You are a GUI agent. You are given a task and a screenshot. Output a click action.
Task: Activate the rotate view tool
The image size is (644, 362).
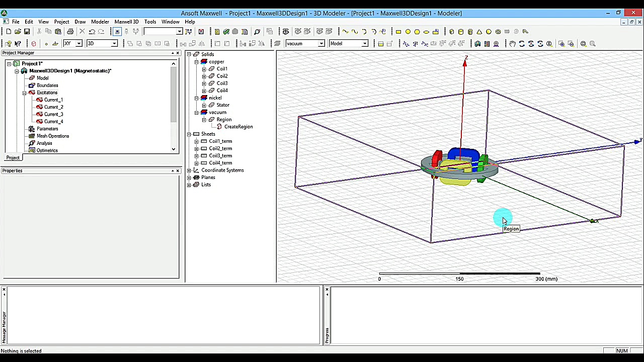(522, 44)
